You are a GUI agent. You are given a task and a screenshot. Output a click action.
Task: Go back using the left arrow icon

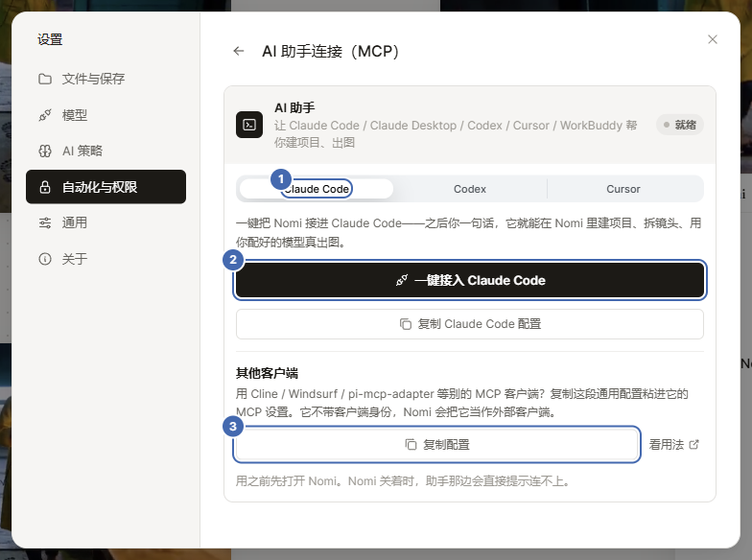(238, 51)
